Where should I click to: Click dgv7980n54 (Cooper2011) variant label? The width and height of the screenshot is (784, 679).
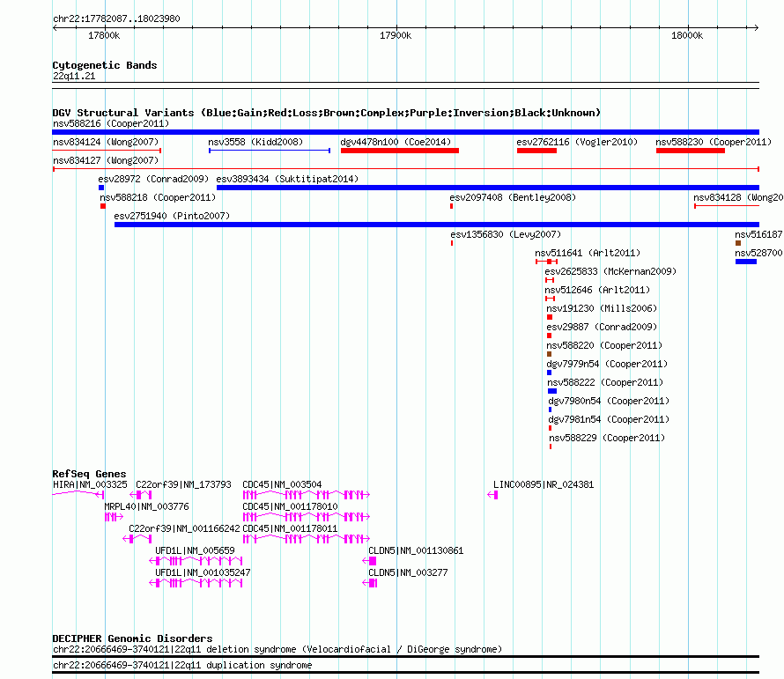[x=609, y=401]
